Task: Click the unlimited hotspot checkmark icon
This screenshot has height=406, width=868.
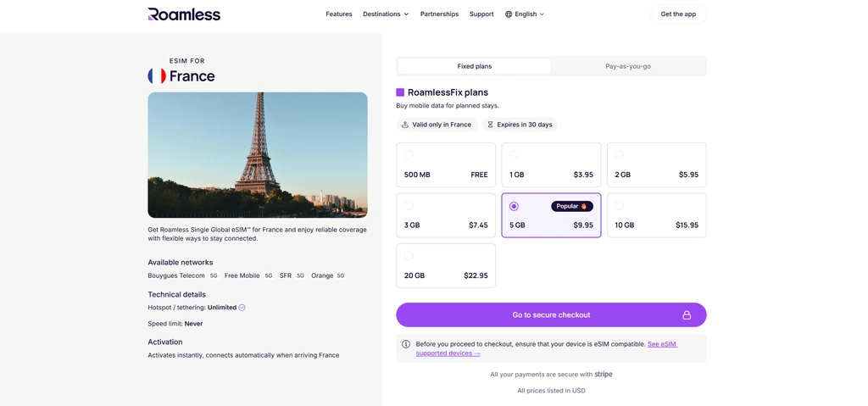Action: click(242, 308)
